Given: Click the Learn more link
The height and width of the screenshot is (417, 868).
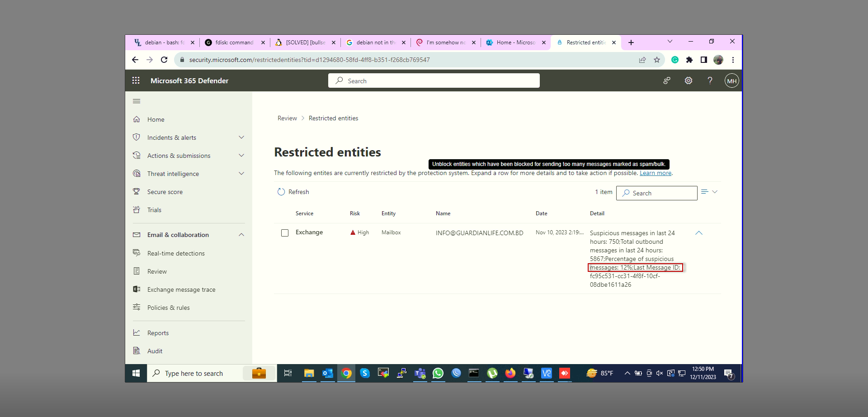Looking at the screenshot, I should 655,173.
